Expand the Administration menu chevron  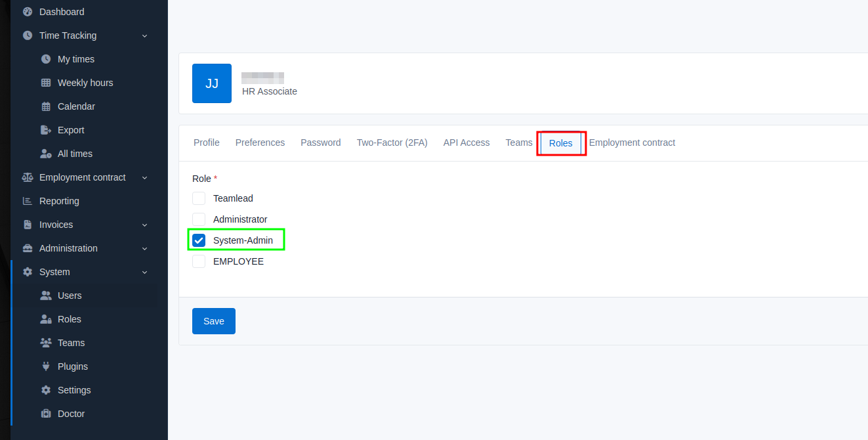tap(145, 248)
